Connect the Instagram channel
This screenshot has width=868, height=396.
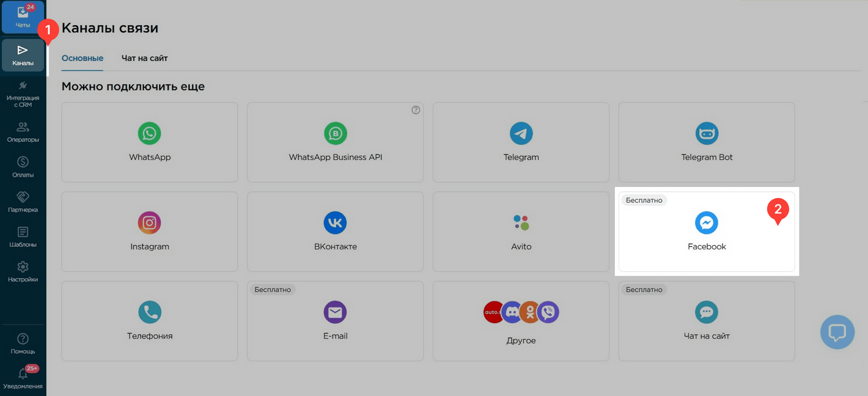coord(150,232)
